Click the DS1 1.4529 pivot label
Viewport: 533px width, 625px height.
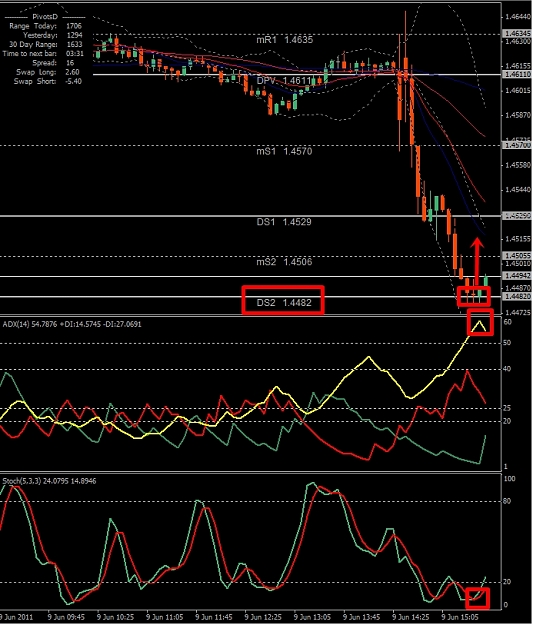click(x=284, y=222)
